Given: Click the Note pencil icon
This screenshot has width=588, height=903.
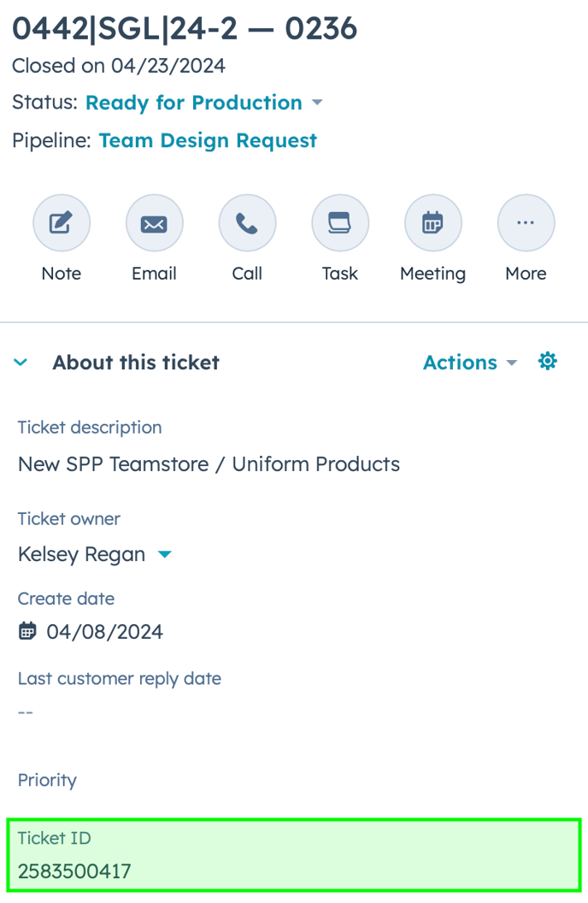Looking at the screenshot, I should coord(62,224).
